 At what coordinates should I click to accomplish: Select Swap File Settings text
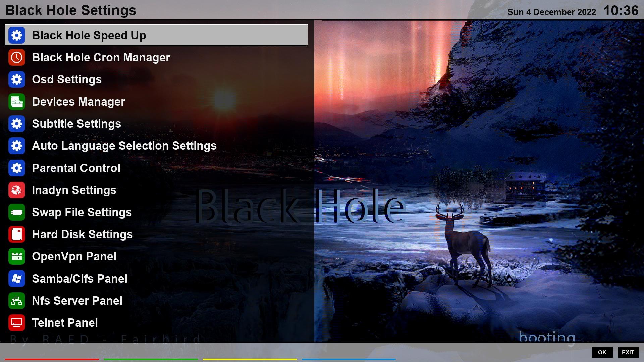(82, 212)
